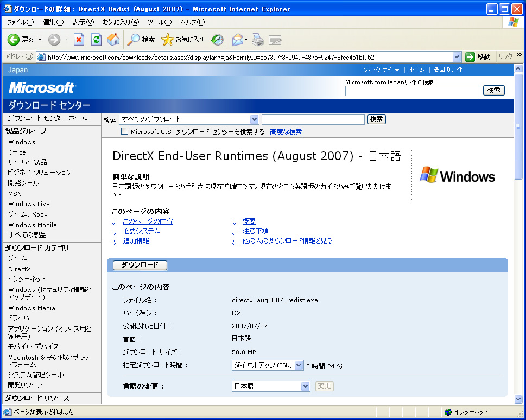Open the ツール(T) menu
This screenshot has height=420, width=526.
coord(159,22)
